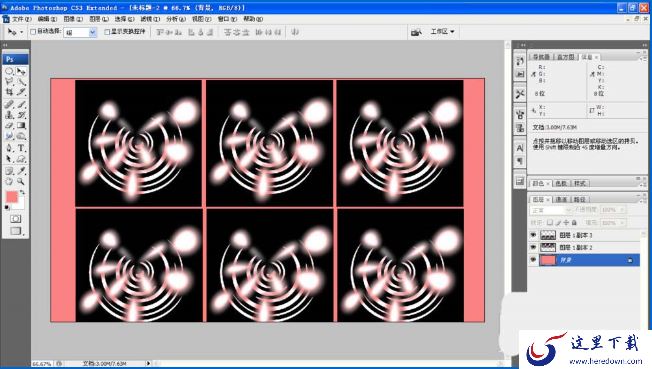This screenshot has height=369, width=652.
Task: Select the Elliptical Marquee tool
Action: tap(9, 71)
